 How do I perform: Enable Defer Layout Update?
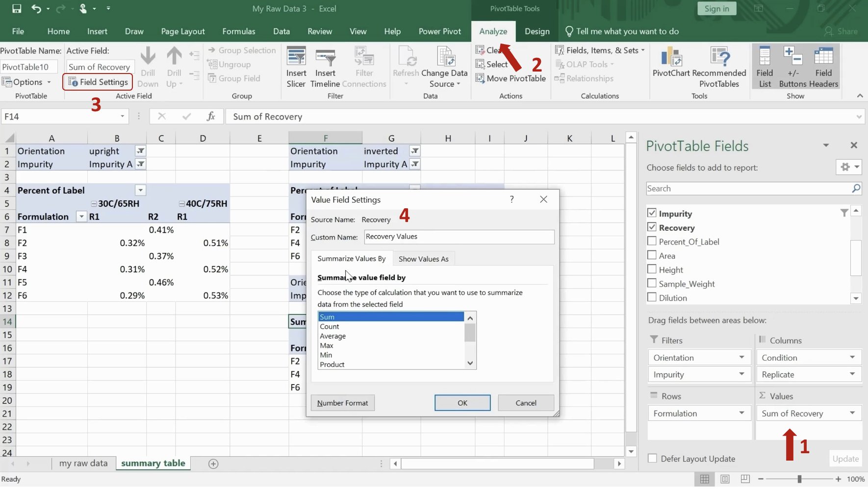pyautogui.click(x=653, y=458)
